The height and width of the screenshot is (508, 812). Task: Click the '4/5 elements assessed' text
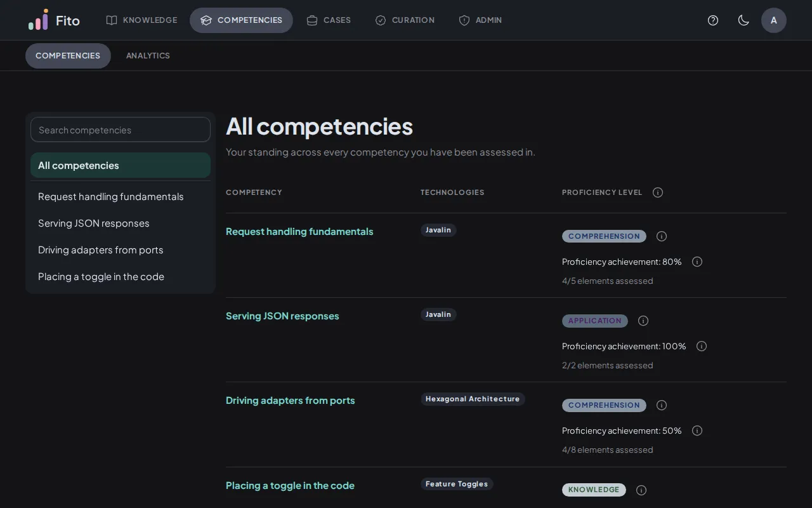(x=607, y=281)
